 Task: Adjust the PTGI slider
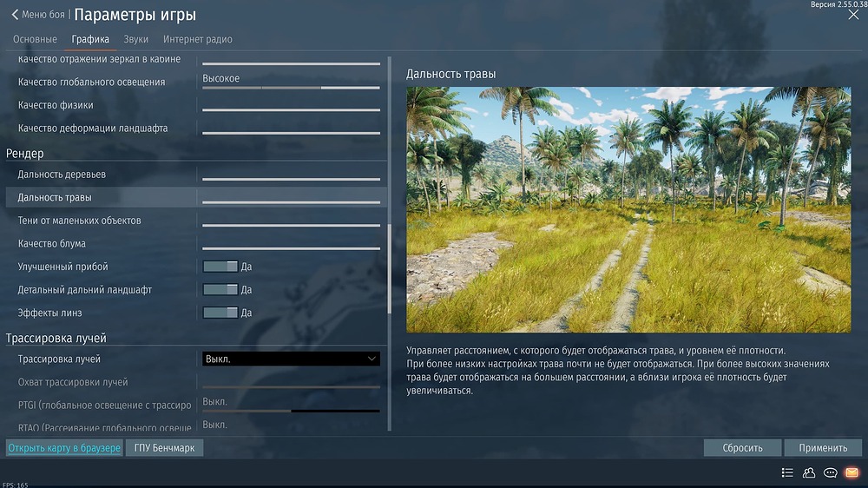291,411
